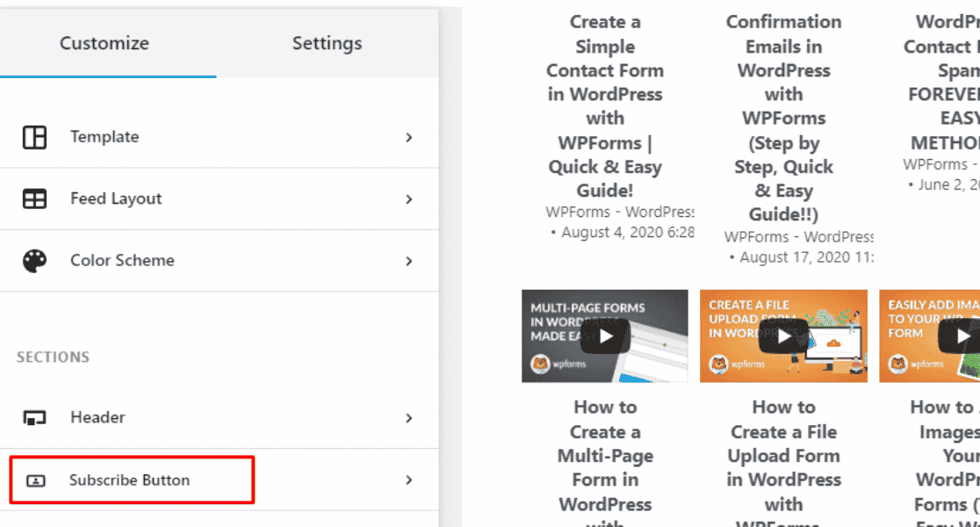Expand the Template option chevron
980x527 pixels.
pos(408,137)
